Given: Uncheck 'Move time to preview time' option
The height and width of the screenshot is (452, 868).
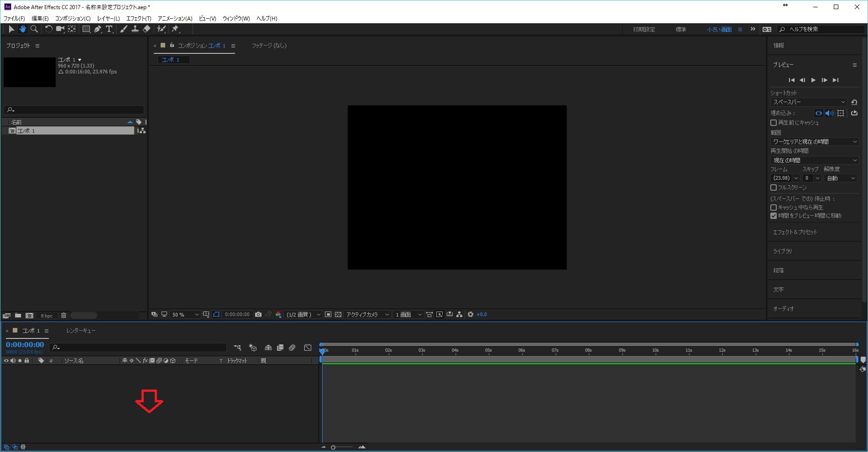Looking at the screenshot, I should 774,216.
